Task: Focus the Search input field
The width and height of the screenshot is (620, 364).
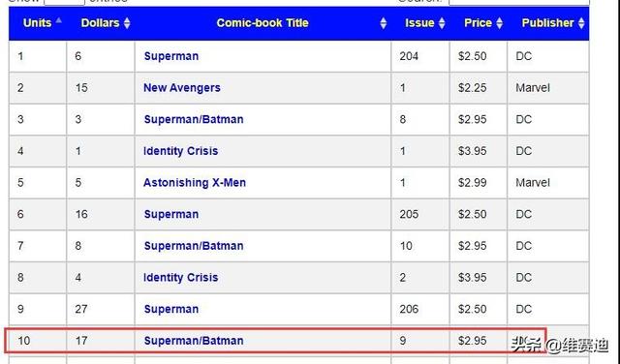Action: click(519, 2)
